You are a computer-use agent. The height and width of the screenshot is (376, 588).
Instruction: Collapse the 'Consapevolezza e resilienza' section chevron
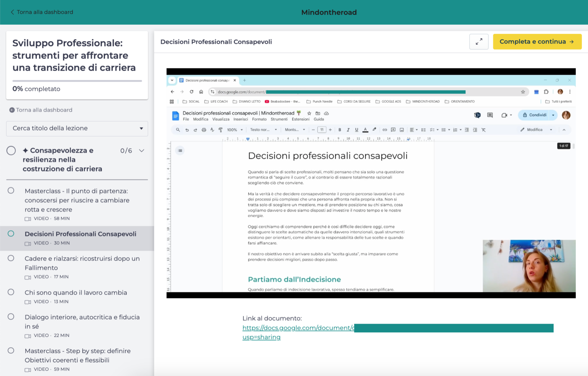point(141,151)
